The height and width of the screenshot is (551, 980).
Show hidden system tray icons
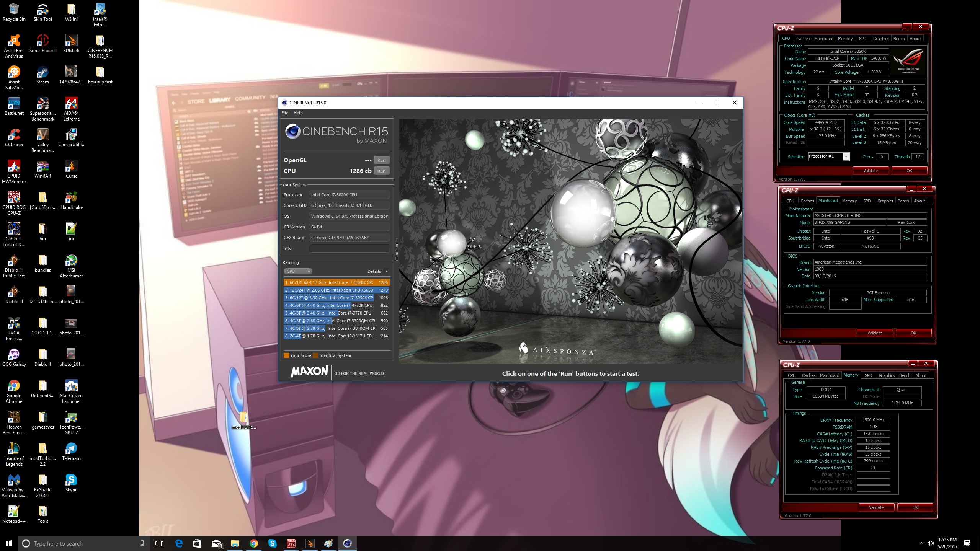(921, 543)
